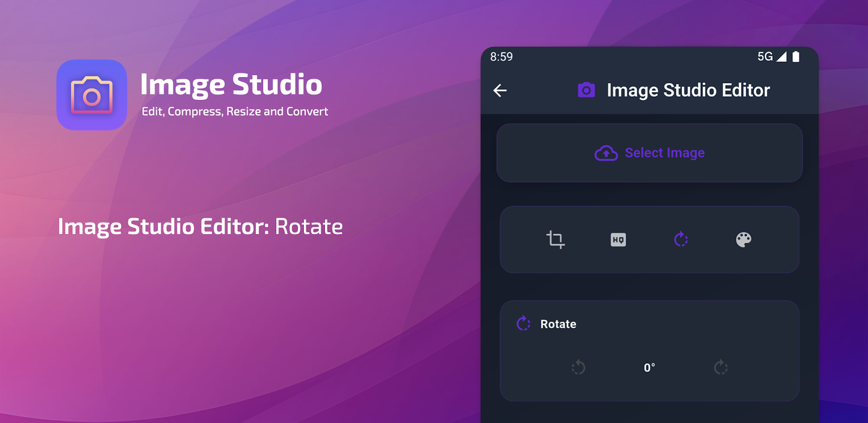Open the HQ quality tool
This screenshot has height=423, width=868.
(x=618, y=240)
